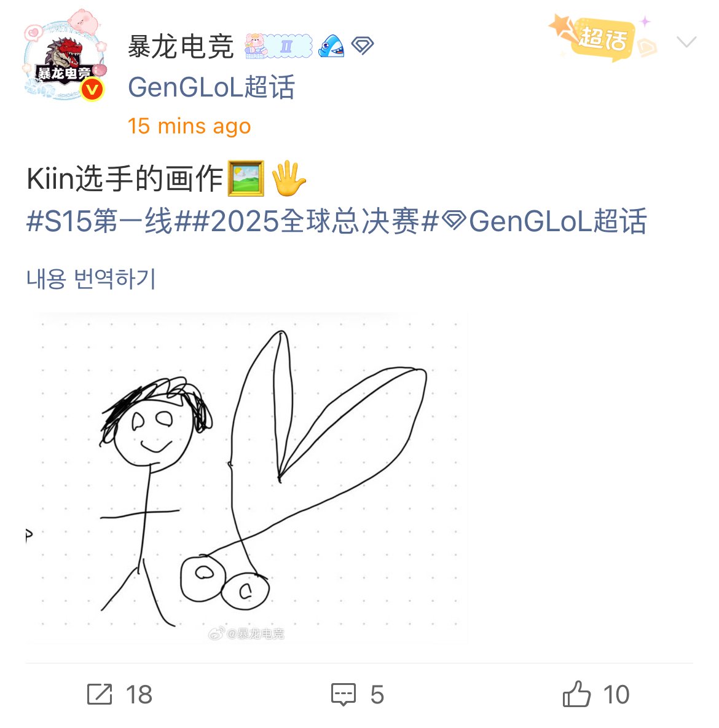This screenshot has width=719, height=728.
Task: Click the framed picture emoji
Action: (246, 179)
